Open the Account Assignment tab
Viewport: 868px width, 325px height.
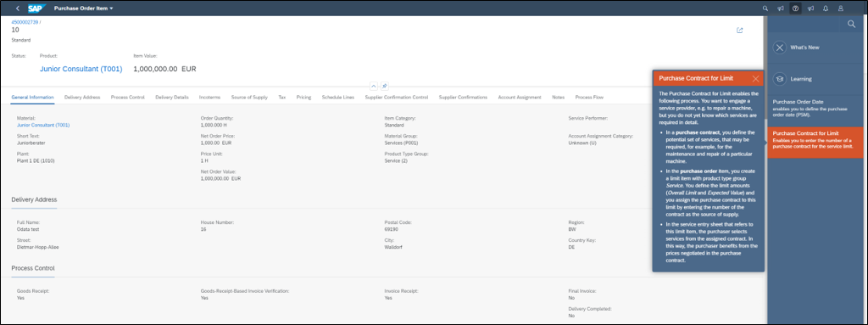(x=520, y=97)
